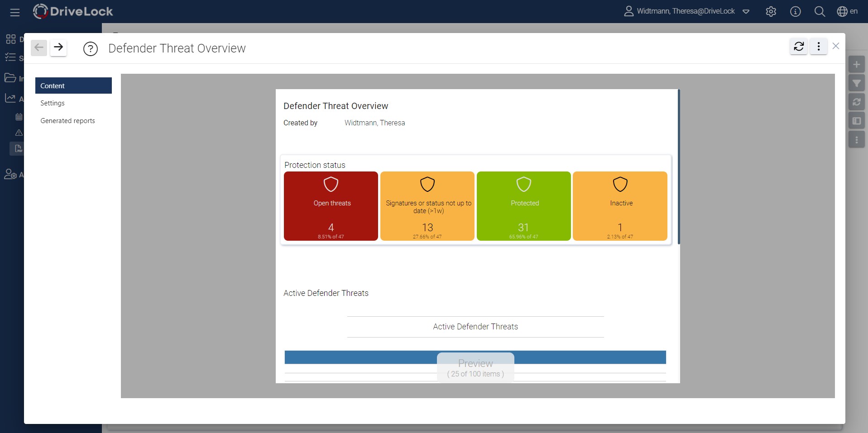Viewport: 868px width, 433px height.
Task: Open the user administration icon in sidebar
Action: [10, 174]
